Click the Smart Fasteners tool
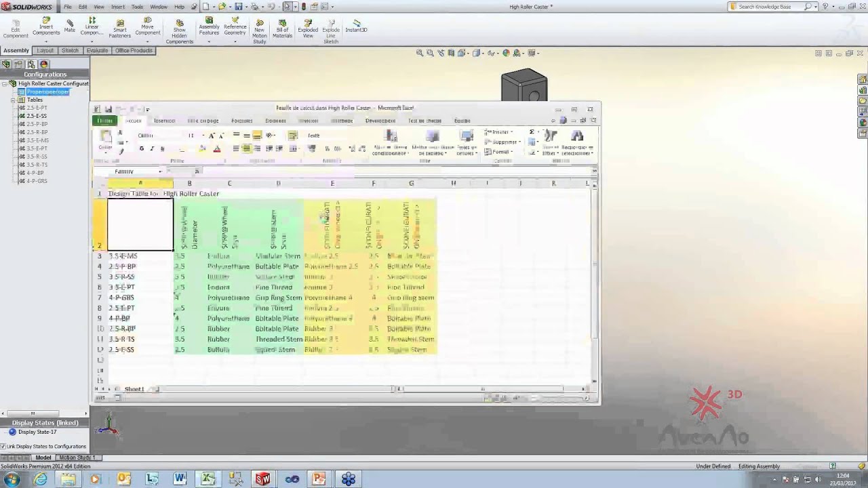This screenshot has height=488, width=868. (x=120, y=28)
